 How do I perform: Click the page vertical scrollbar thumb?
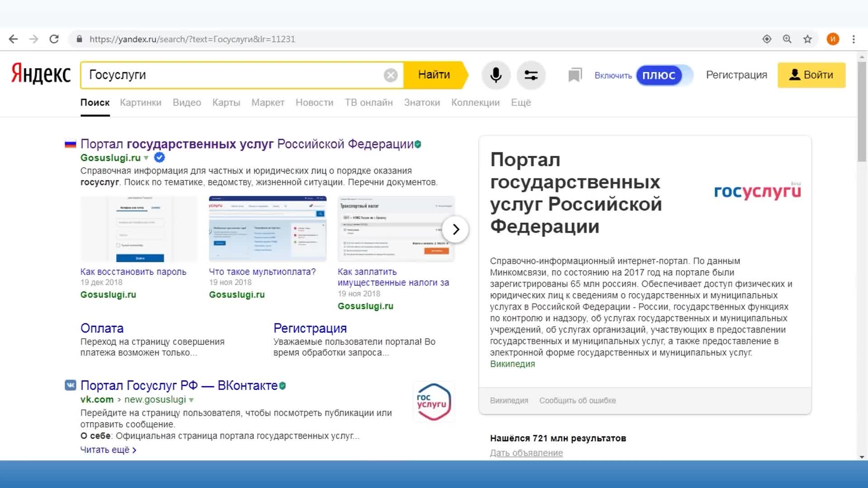coord(862,111)
